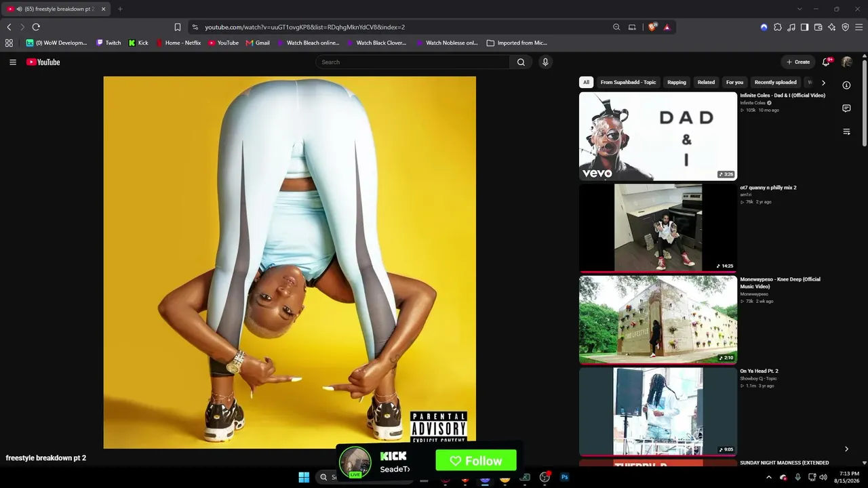This screenshot has height=488, width=868.
Task: Select the Recently uploaded filter chip
Action: coord(776,82)
